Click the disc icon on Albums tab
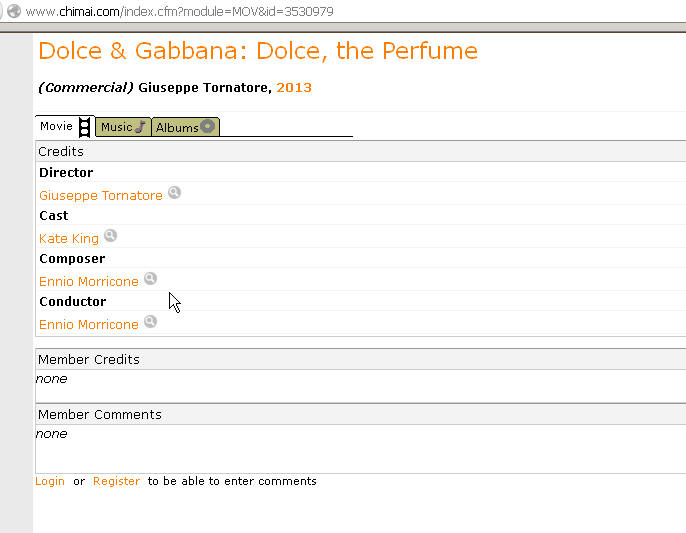The height and width of the screenshot is (533, 686). coord(208,126)
